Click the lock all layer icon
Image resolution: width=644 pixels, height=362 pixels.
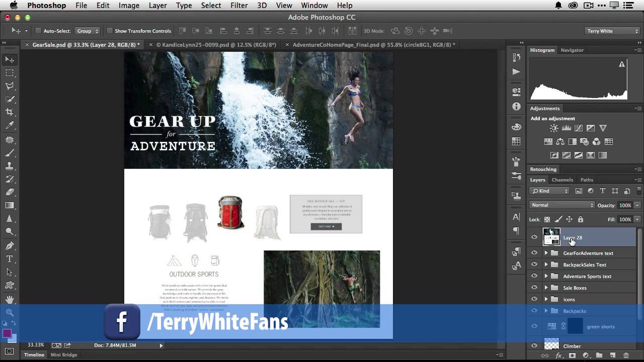point(581,219)
